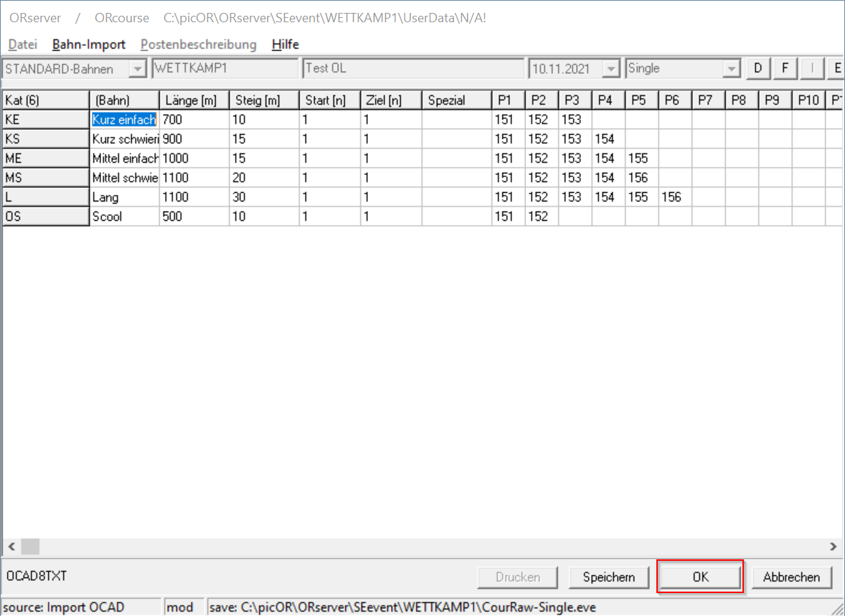Click the F language button
The height and width of the screenshot is (616, 845).
click(785, 69)
